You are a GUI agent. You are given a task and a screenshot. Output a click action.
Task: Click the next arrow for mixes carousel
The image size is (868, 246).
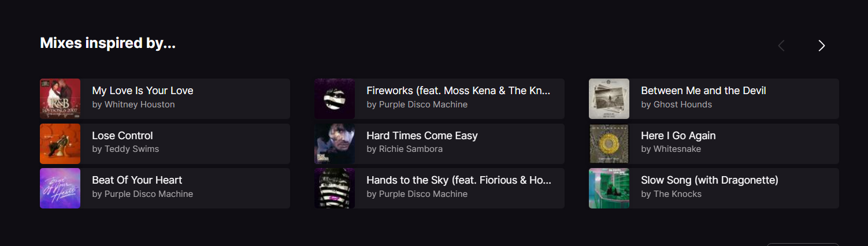pos(821,46)
